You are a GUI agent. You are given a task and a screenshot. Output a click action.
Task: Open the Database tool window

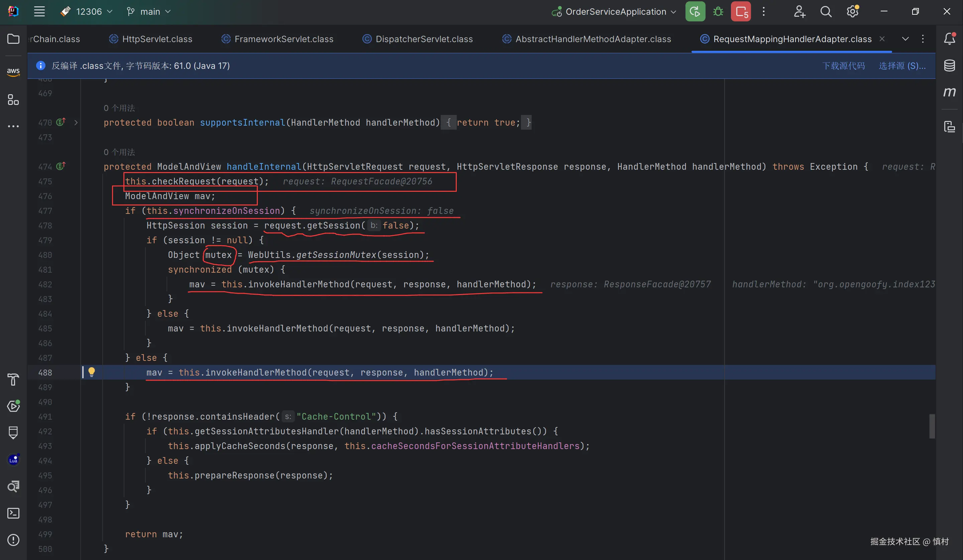[949, 66]
